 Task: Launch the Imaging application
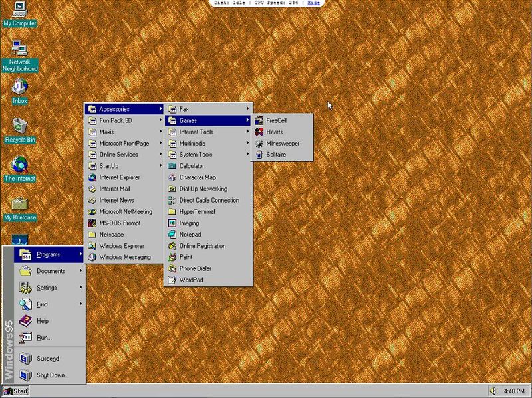click(x=208, y=223)
